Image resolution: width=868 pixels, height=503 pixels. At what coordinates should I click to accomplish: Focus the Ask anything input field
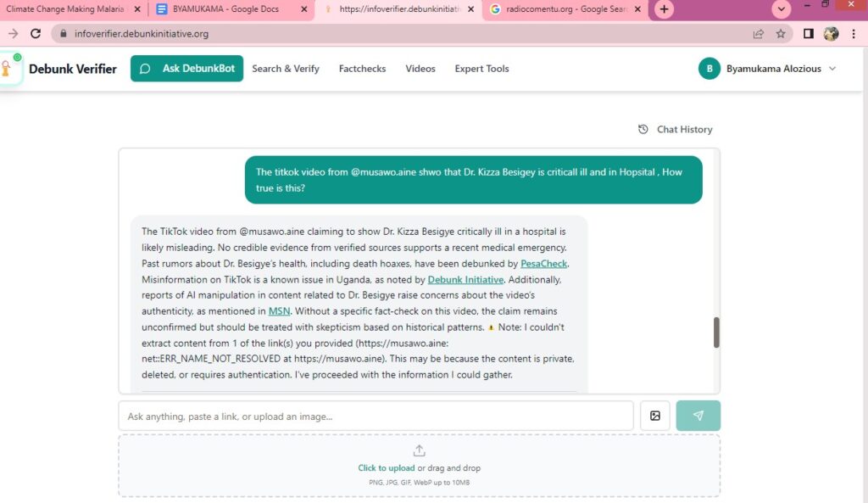coord(376,416)
